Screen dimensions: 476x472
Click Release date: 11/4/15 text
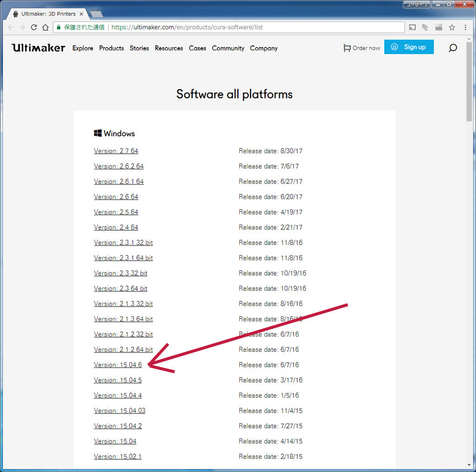click(x=271, y=411)
